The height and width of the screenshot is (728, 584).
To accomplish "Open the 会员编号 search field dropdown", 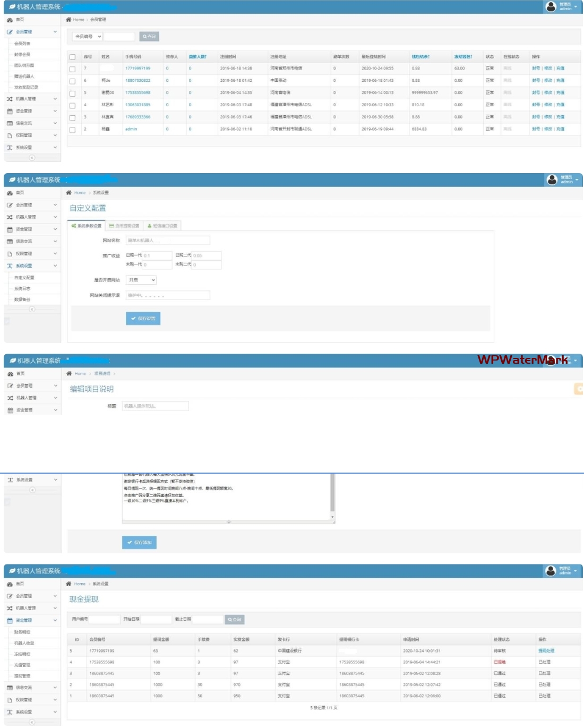I will [88, 37].
